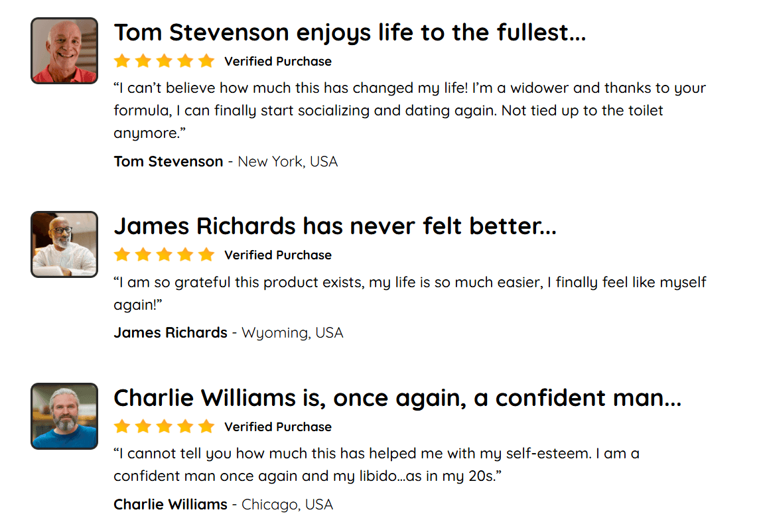Click second star in James Richards' rating
The height and width of the screenshot is (532, 761).
point(143,255)
